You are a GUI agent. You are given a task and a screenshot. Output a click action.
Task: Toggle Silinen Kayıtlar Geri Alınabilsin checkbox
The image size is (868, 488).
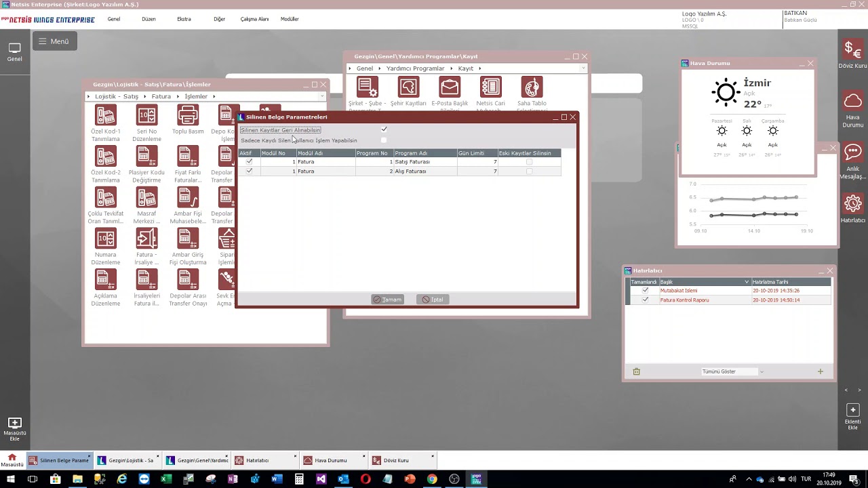[x=384, y=129]
